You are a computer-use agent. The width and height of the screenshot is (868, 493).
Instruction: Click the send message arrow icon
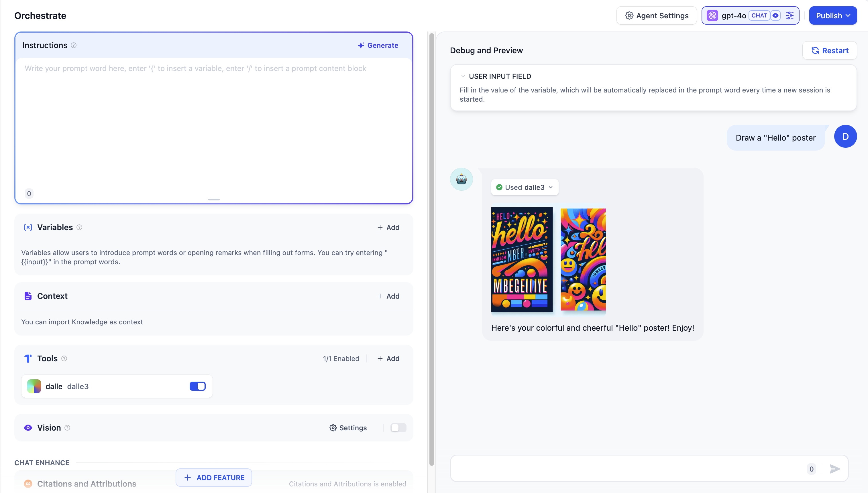coord(834,469)
